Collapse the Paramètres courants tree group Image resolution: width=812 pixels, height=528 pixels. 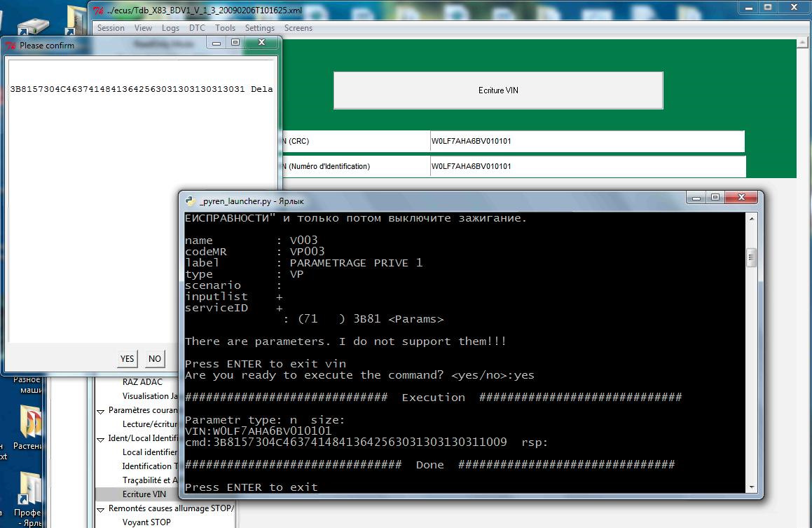[x=102, y=410]
